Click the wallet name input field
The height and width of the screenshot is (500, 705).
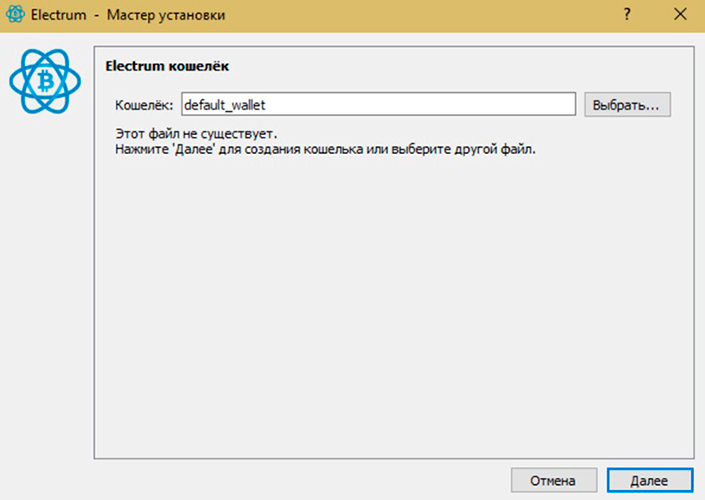377,104
